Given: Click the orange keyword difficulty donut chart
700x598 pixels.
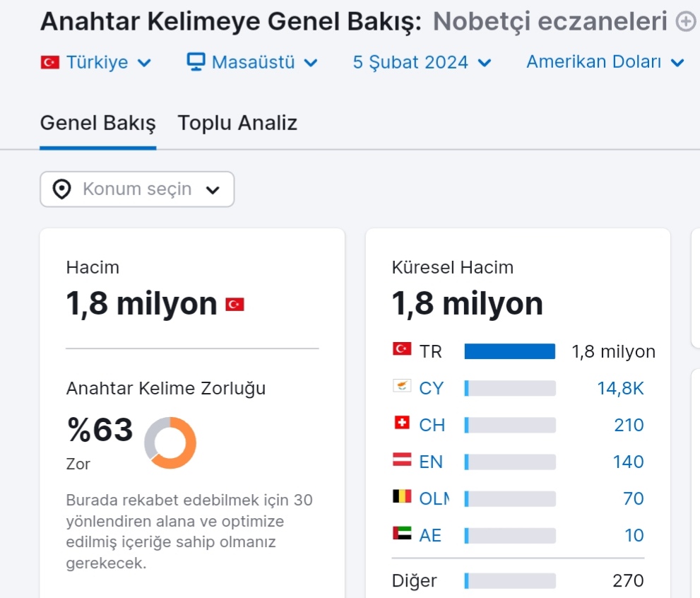Looking at the screenshot, I should 170,442.
